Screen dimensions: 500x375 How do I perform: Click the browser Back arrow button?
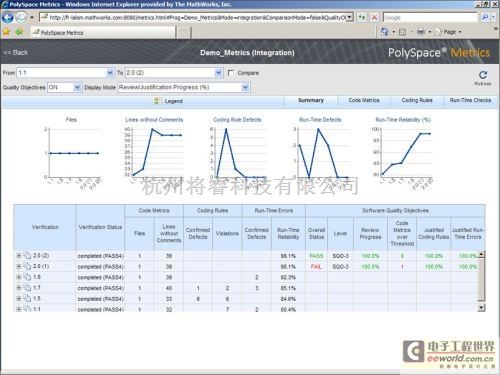click(8, 17)
